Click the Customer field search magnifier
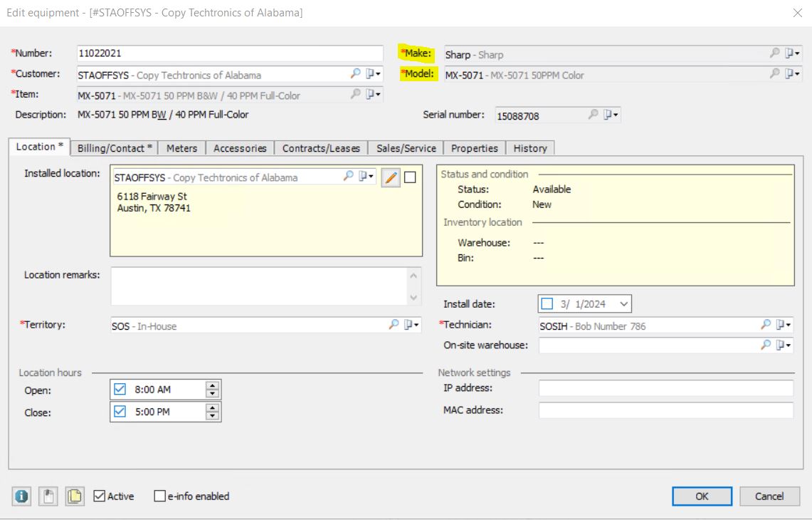Viewport: 812px width, 520px height. [x=355, y=73]
